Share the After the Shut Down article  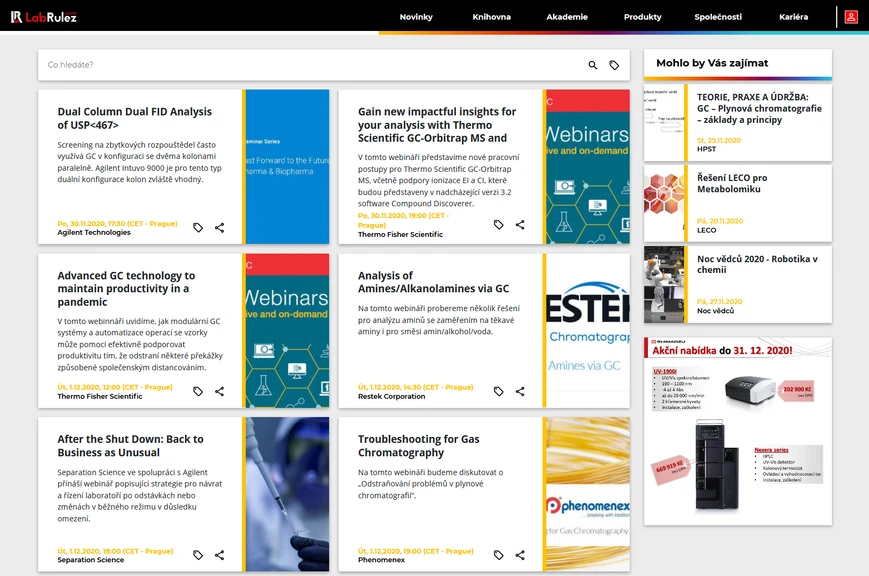coord(219,555)
